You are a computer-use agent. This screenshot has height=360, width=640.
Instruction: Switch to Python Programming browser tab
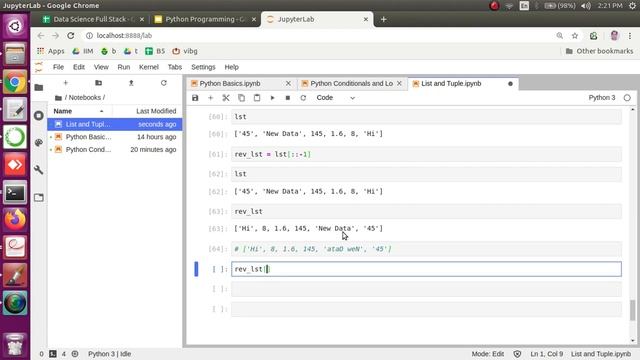click(204, 19)
